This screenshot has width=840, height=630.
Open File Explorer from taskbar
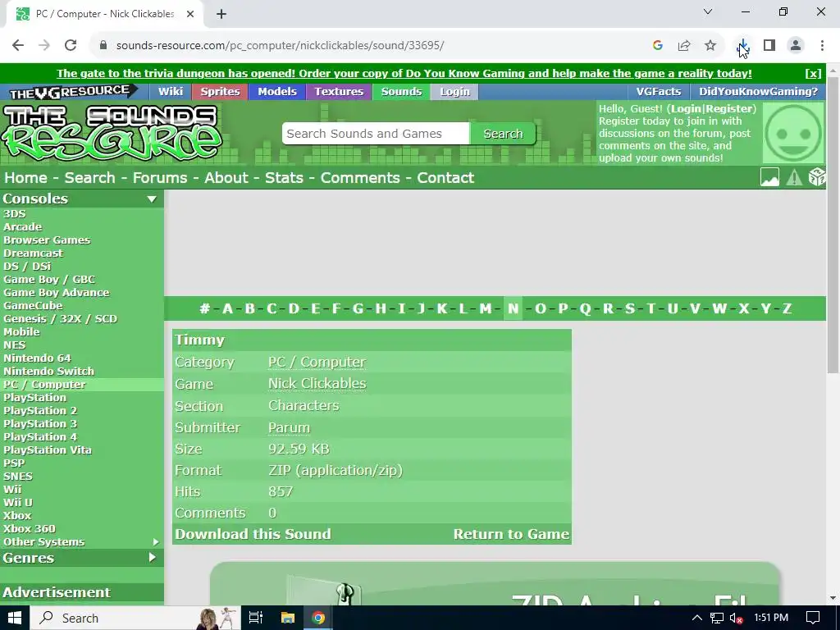pyautogui.click(x=288, y=619)
